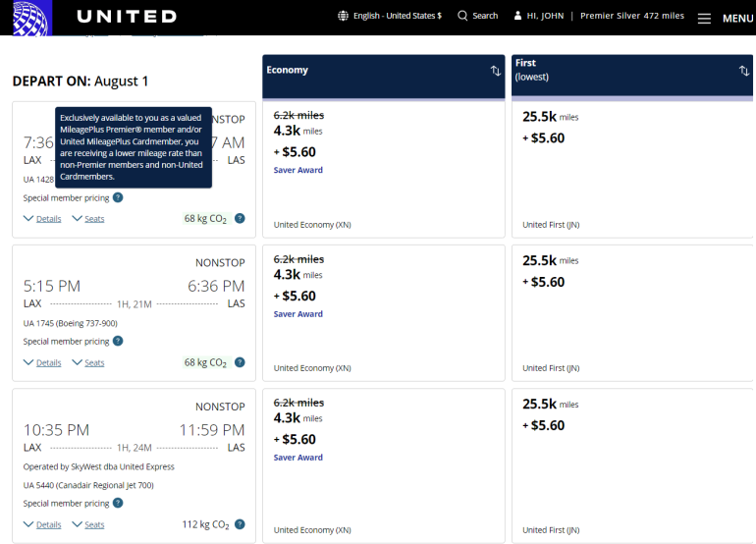Screen dimensions: 756x544
Task: Sort fares using the First column arrows
Action: point(744,71)
